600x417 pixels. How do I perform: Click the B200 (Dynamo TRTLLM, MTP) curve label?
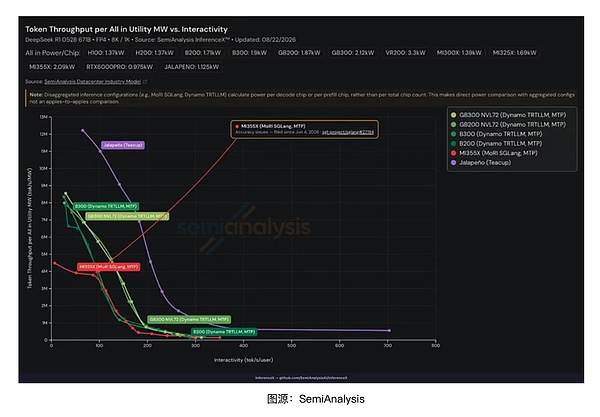pyautogui.click(x=224, y=332)
